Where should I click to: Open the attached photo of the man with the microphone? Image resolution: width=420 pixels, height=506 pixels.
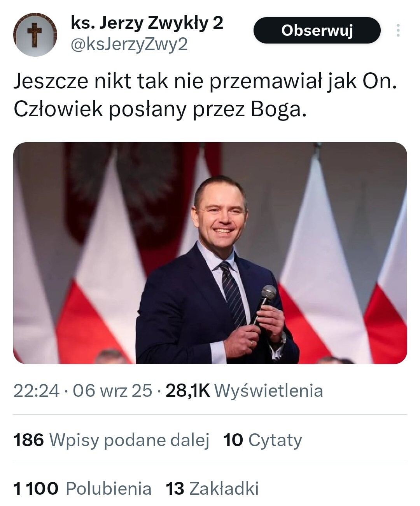pyautogui.click(x=210, y=253)
